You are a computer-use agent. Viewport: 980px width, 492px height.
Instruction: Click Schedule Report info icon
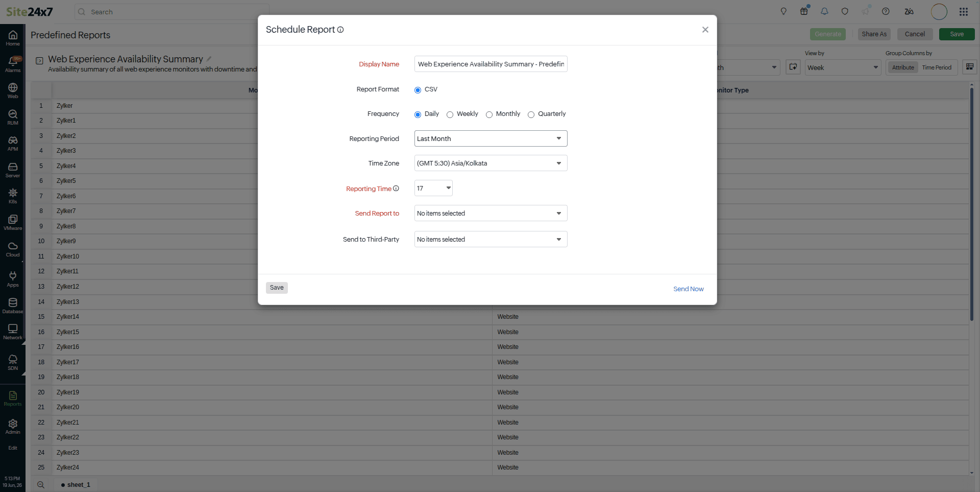(340, 30)
